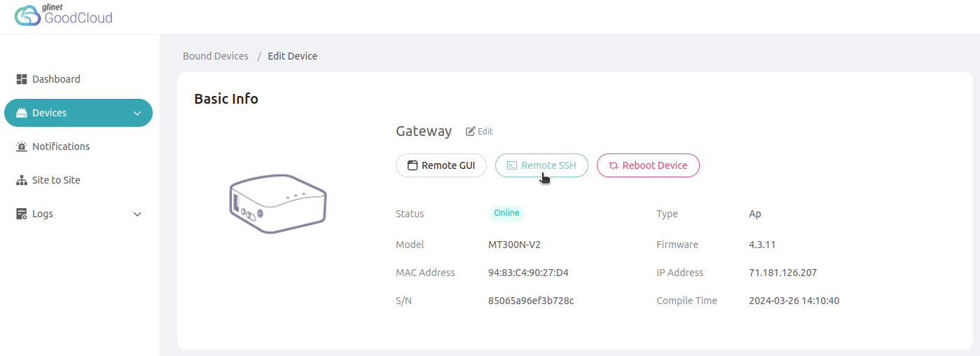
Task: Click the pencil edit icon beside Gateway
Action: click(471, 131)
